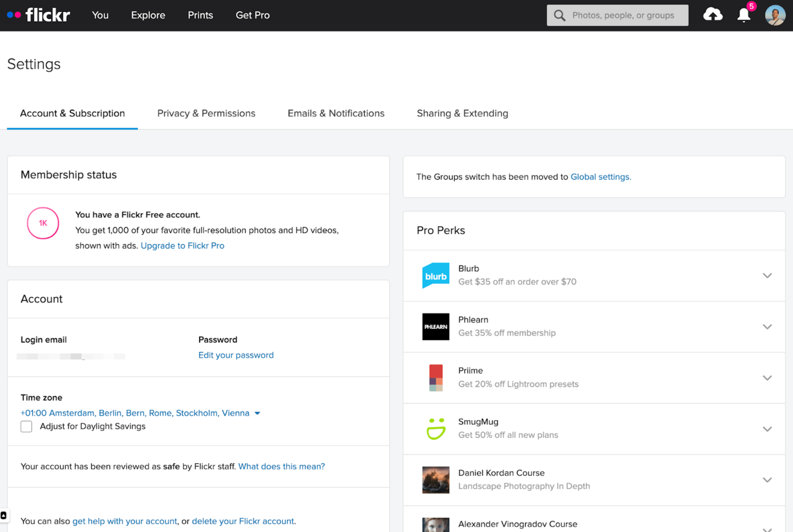Click the Upgrade to Flickr Pro link

pyautogui.click(x=182, y=246)
